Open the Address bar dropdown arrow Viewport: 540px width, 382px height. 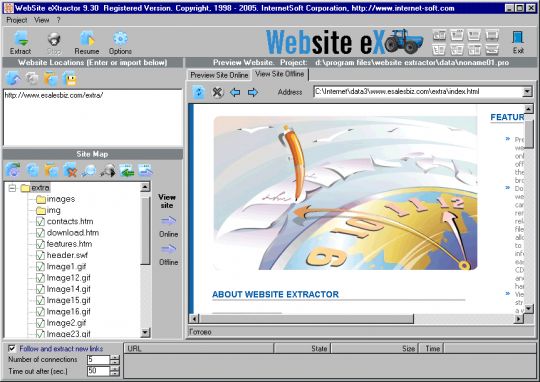527,92
